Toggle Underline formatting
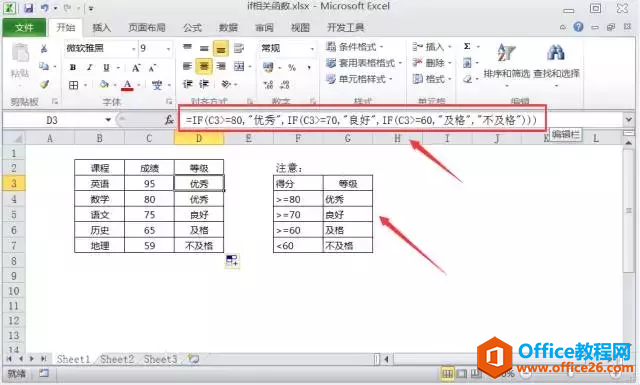640x385 pixels. [106, 67]
